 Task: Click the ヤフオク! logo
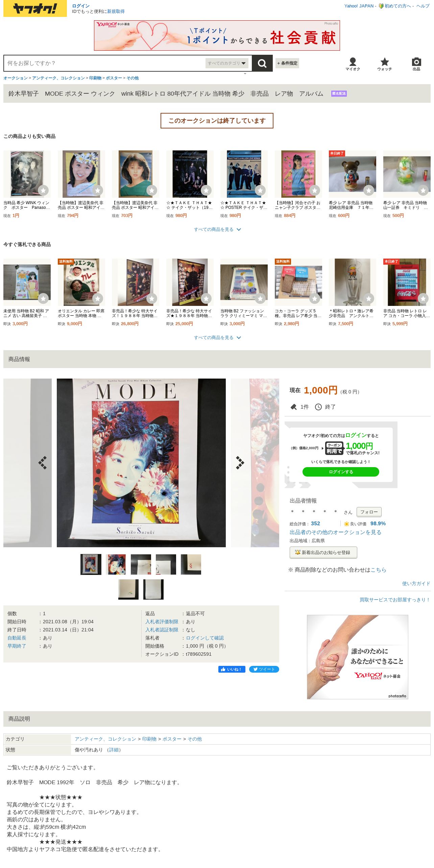(35, 8)
